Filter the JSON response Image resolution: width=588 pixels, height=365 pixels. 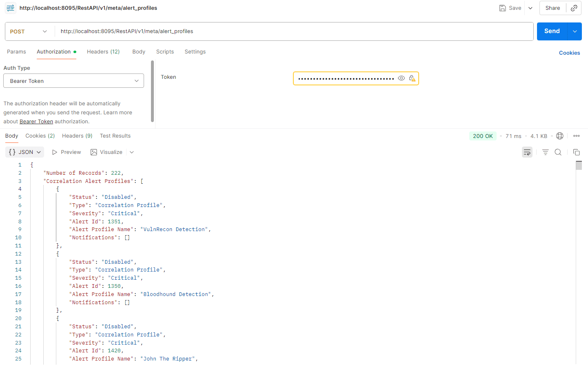[545, 152]
